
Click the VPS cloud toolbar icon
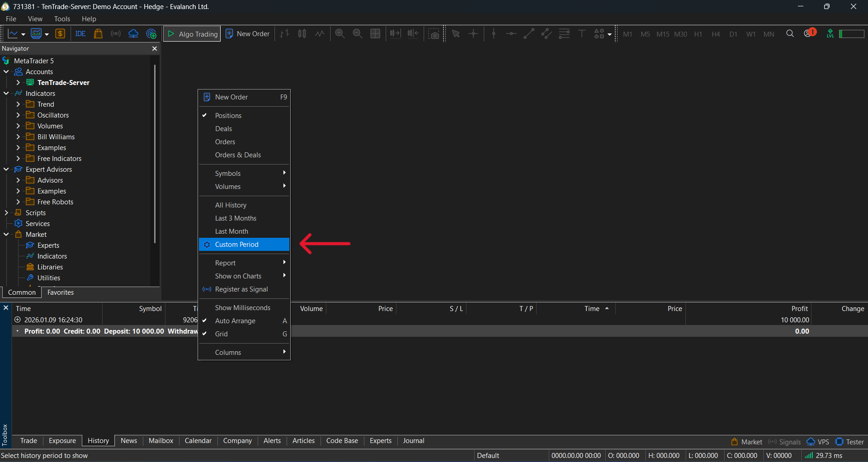tap(133, 34)
